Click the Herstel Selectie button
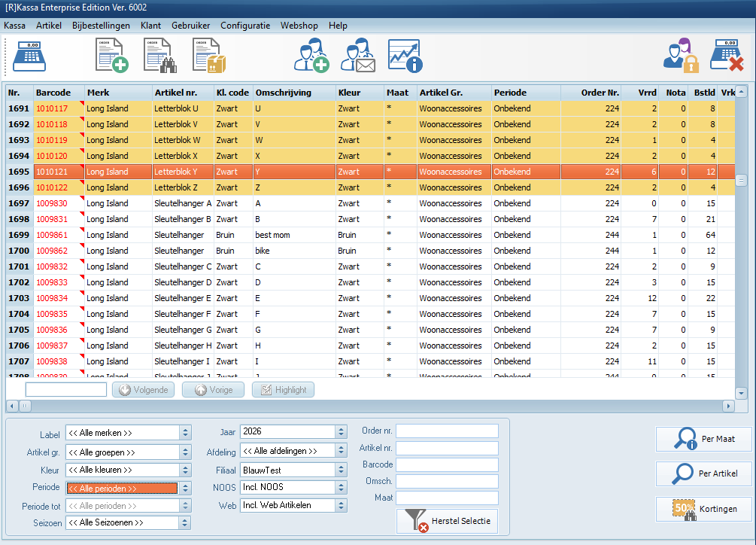 [447, 522]
